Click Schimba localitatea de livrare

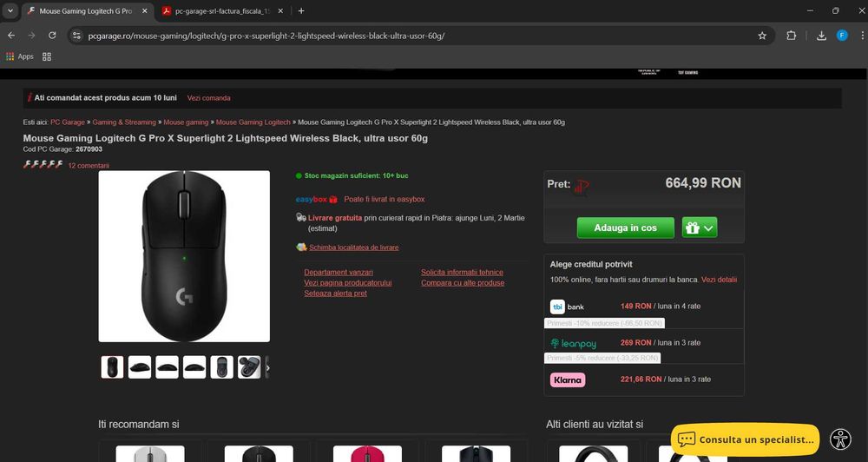tap(354, 247)
